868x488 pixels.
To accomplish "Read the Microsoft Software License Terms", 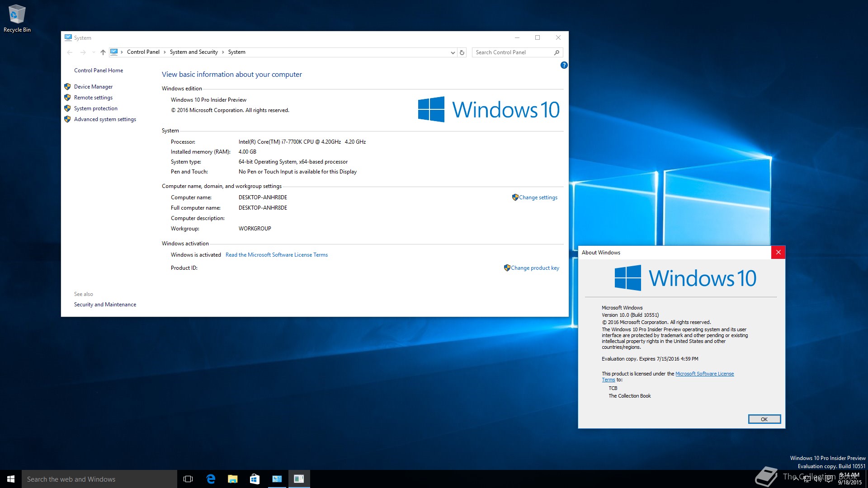I will [277, 255].
